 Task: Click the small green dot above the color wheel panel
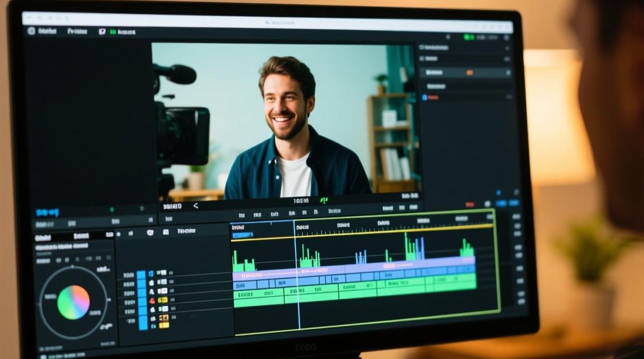point(112,210)
